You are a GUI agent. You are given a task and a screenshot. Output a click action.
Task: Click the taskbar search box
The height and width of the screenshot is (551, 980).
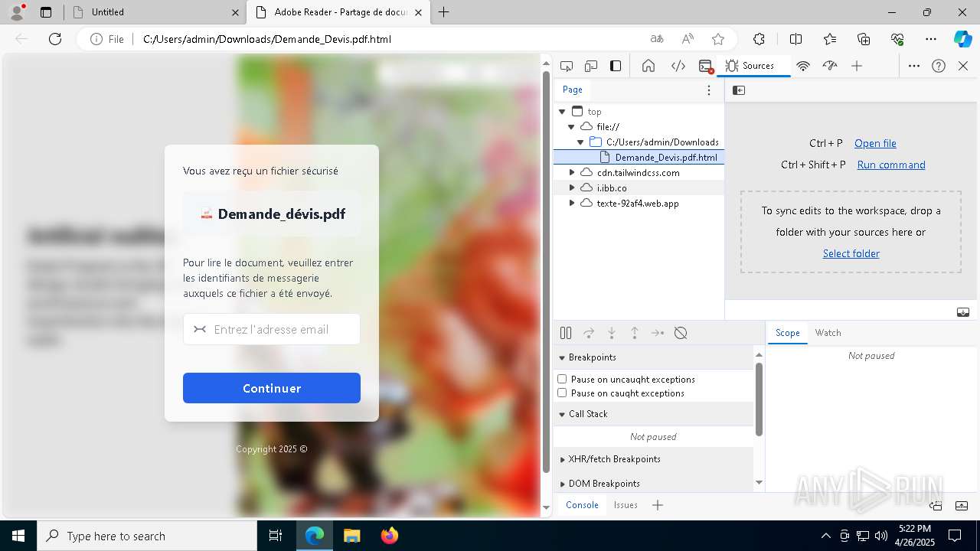coord(147,536)
